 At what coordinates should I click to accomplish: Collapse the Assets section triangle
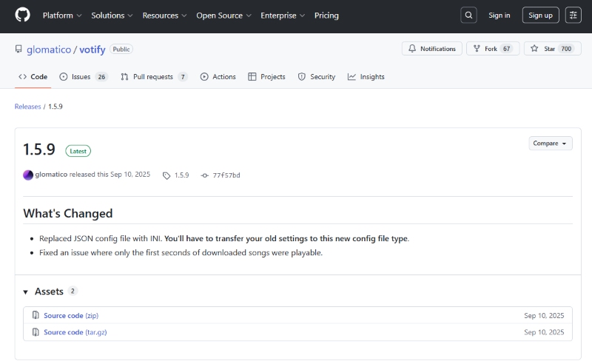click(26, 292)
